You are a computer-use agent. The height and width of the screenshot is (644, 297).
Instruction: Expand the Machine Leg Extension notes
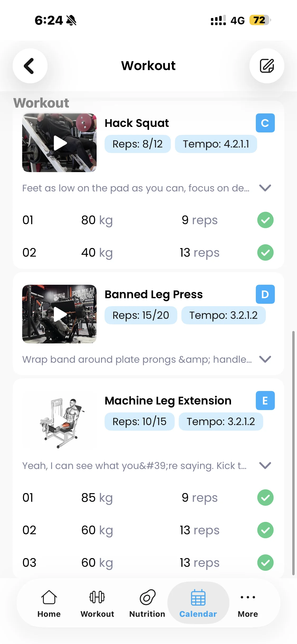point(265,466)
